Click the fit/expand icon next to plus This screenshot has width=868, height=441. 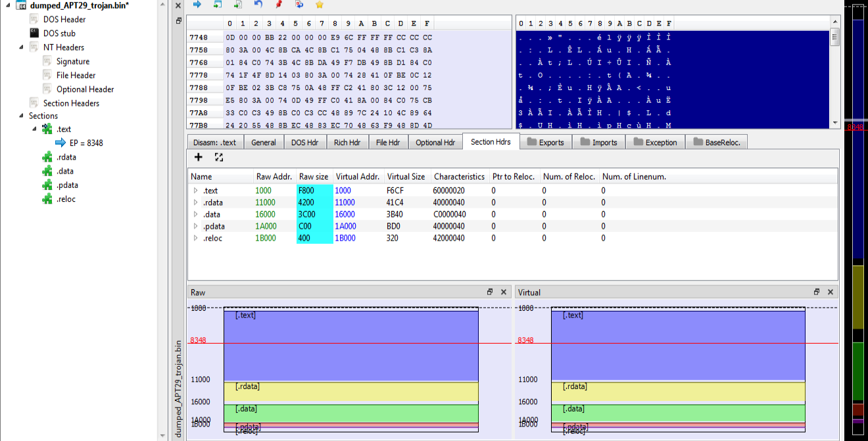[219, 157]
